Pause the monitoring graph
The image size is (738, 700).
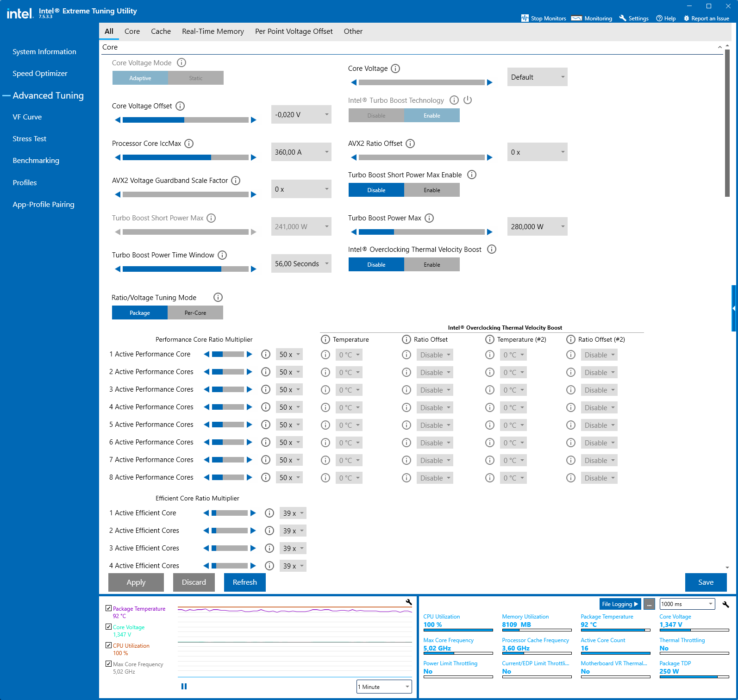(x=184, y=686)
